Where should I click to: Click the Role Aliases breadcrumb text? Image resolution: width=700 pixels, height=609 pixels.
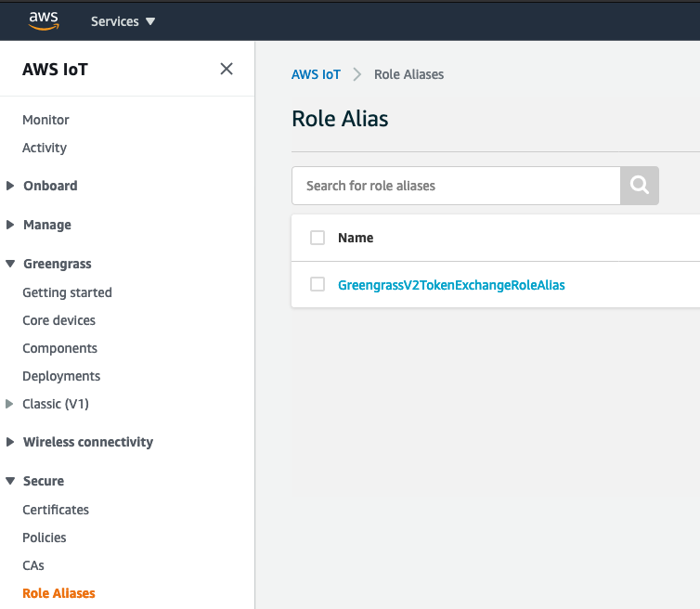click(x=408, y=74)
